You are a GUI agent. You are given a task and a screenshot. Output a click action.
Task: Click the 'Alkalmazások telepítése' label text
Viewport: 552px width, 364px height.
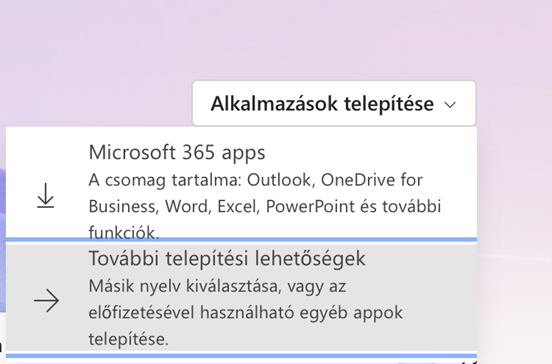322,104
